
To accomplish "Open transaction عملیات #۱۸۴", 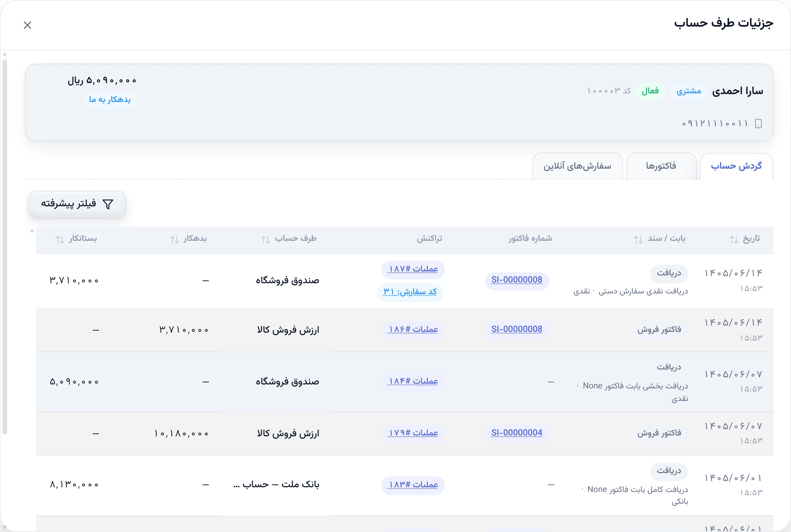I will pyautogui.click(x=413, y=382).
